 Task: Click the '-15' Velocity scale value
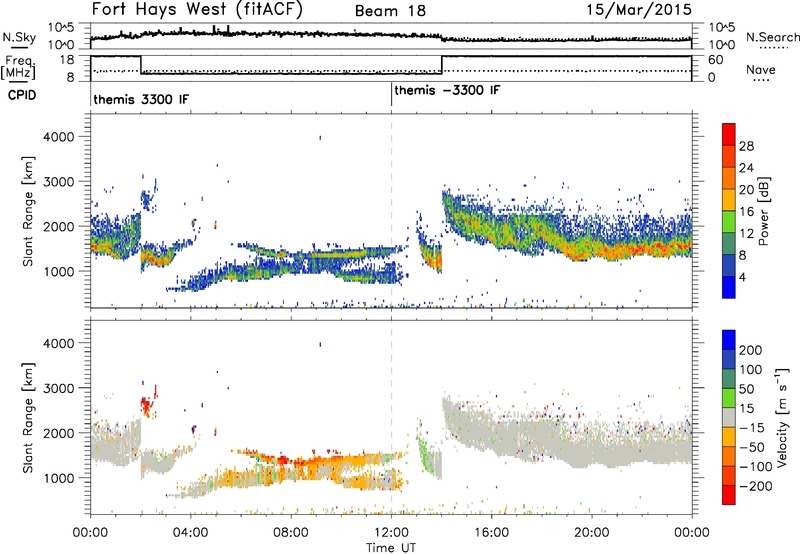[752, 428]
